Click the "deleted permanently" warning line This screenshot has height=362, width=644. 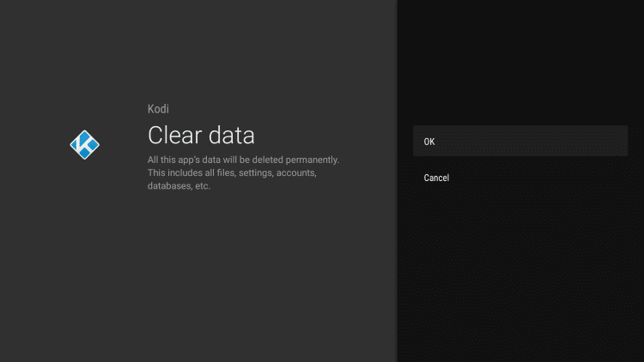pyautogui.click(x=243, y=160)
